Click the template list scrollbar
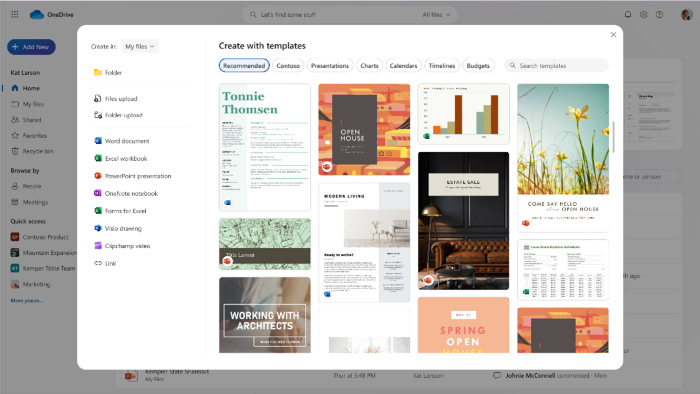Screen dimensions: 700x394 coord(614,137)
